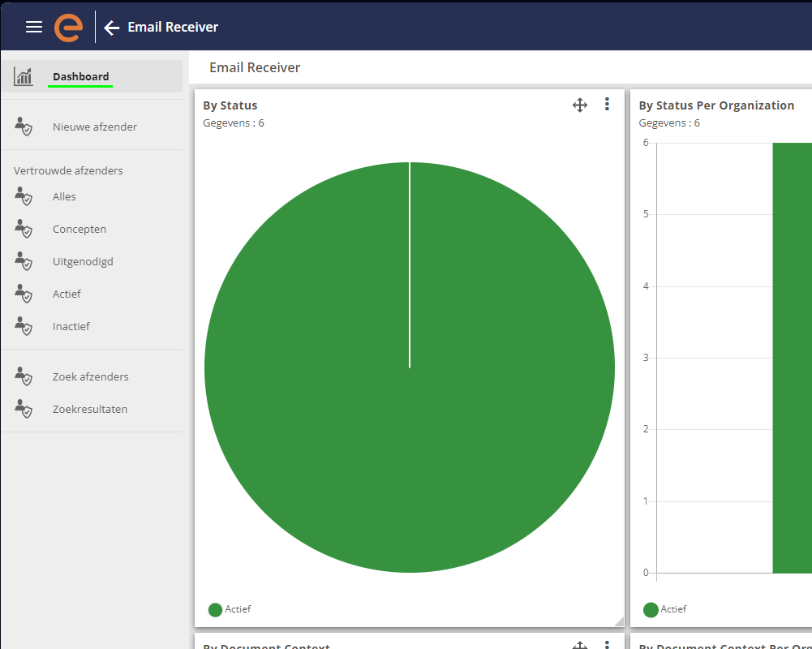Go to Uitgenodigd senders
The width and height of the screenshot is (812, 649).
click(x=83, y=261)
